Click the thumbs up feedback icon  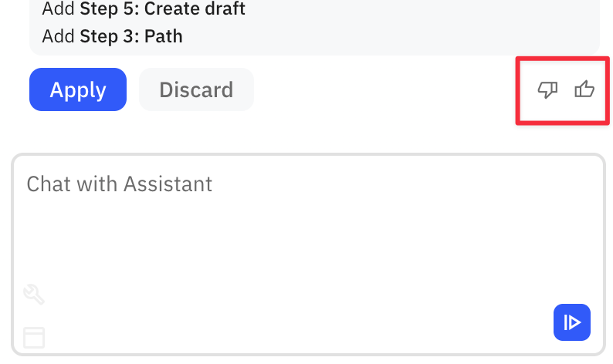(584, 90)
